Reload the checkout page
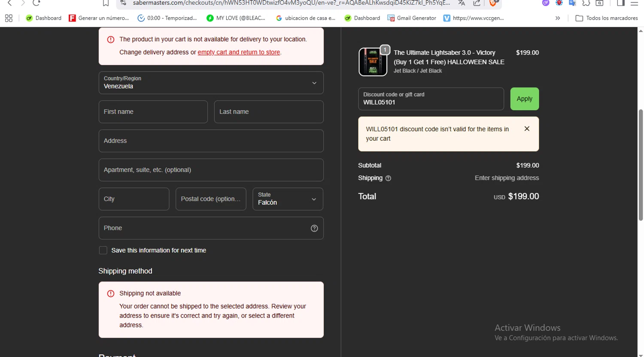644x357 pixels. [x=36, y=3]
